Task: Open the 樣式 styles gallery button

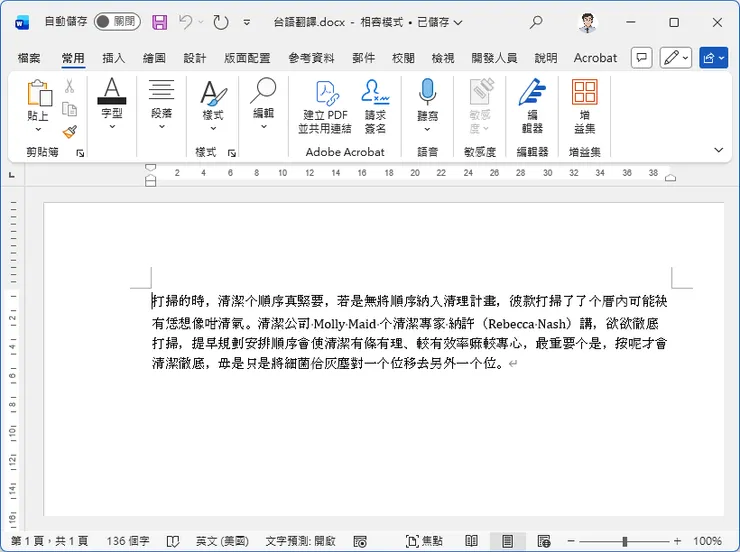Action: (x=213, y=106)
